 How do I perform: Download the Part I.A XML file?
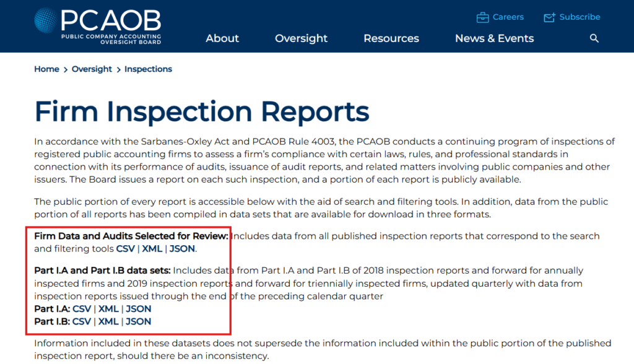click(x=108, y=309)
